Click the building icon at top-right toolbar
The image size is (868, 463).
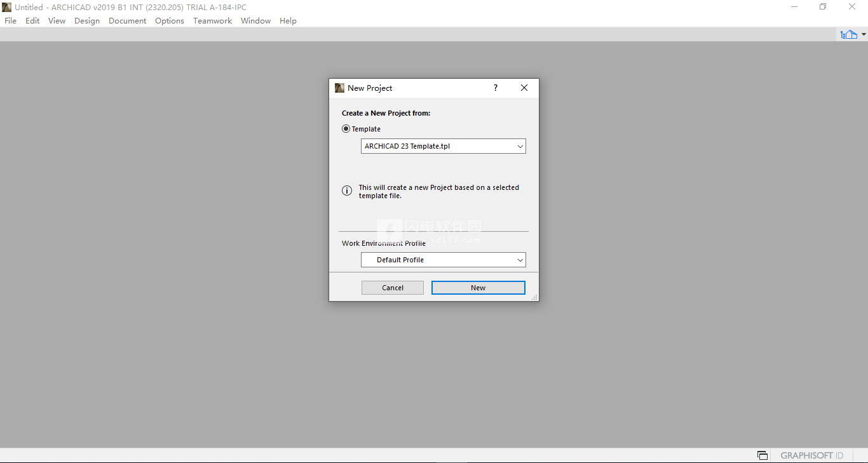click(849, 34)
